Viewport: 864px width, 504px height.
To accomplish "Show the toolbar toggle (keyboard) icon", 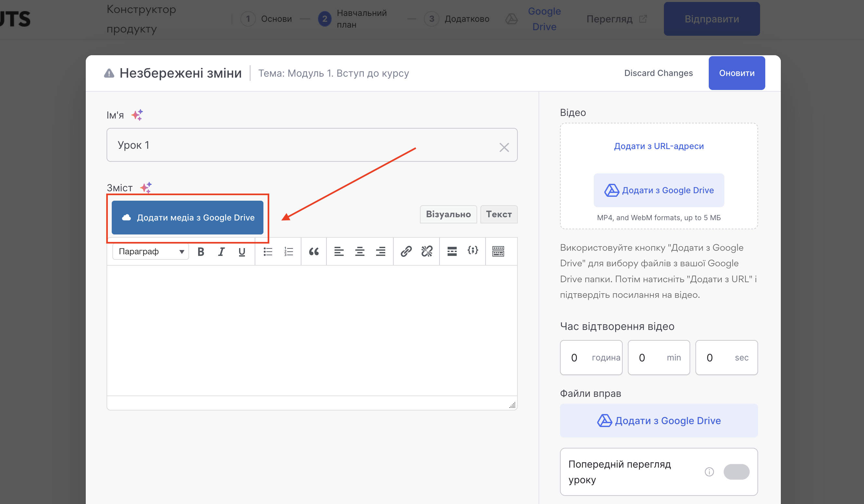I will tap(498, 252).
